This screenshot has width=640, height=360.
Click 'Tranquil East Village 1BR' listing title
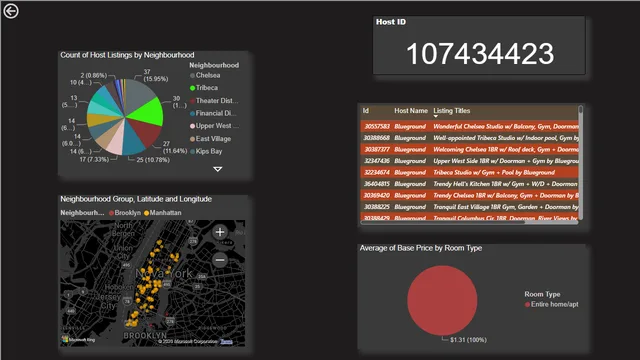coord(506,207)
